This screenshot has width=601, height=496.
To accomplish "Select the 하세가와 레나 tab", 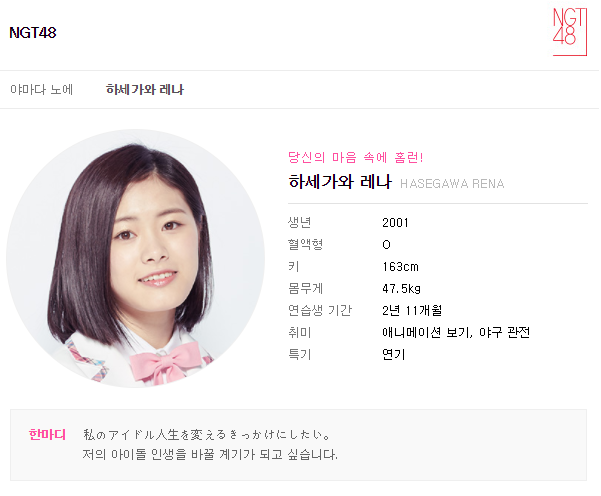I will (x=145, y=90).
